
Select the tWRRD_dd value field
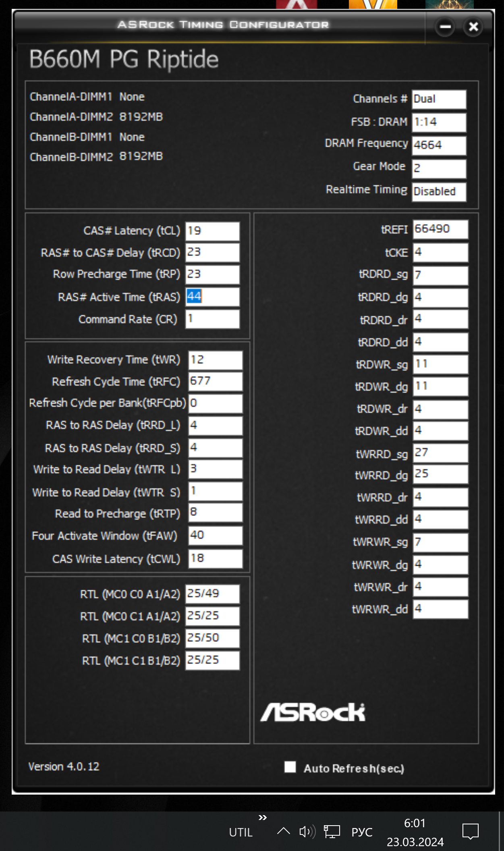(x=440, y=519)
